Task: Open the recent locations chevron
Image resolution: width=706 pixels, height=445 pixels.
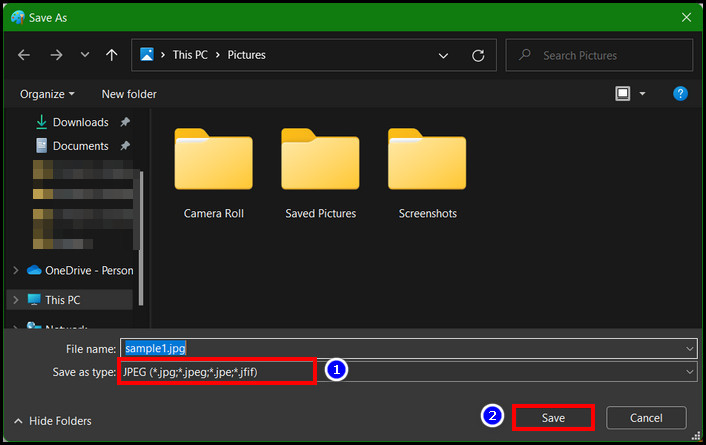Action: click(x=85, y=55)
